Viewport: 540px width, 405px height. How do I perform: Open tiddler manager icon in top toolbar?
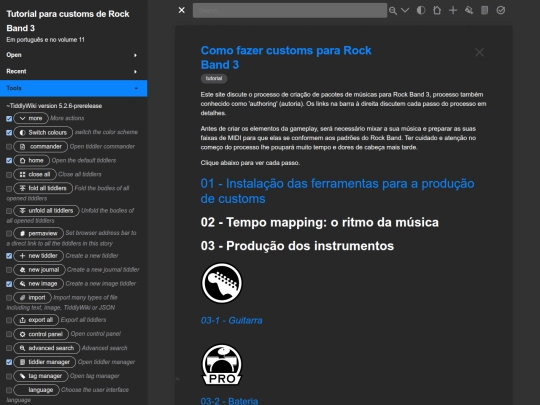[x=485, y=10]
